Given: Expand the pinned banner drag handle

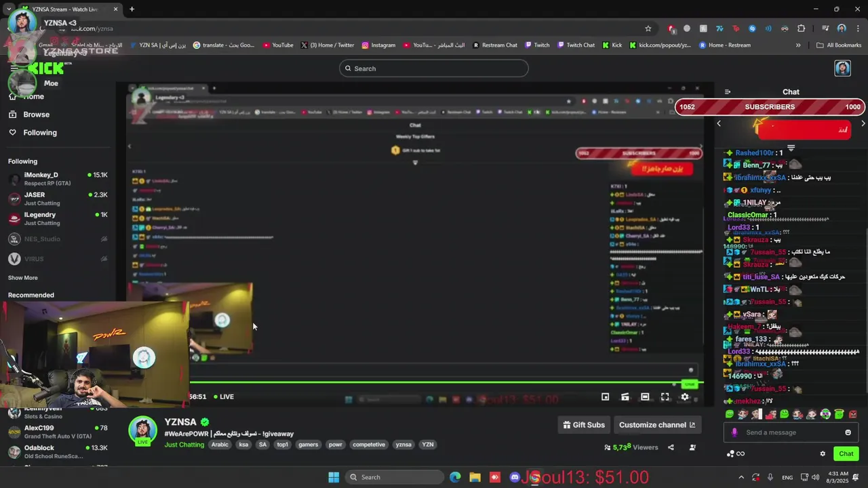Looking at the screenshot, I should click(791, 147).
